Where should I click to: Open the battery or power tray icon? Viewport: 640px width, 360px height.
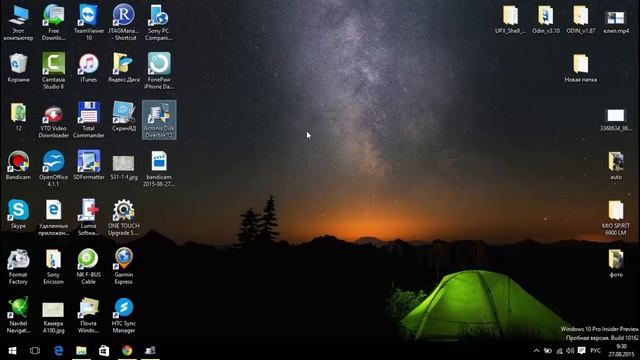[x=548, y=351]
